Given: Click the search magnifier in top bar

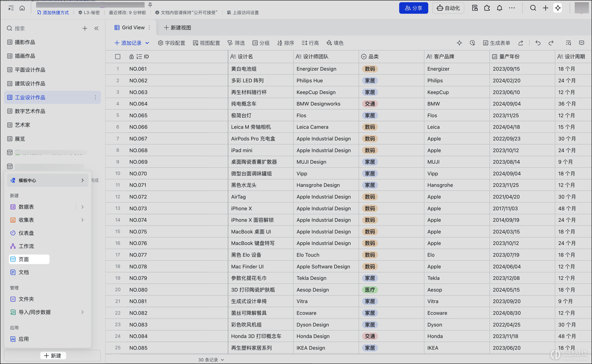Looking at the screenshot, I should click(x=533, y=8).
